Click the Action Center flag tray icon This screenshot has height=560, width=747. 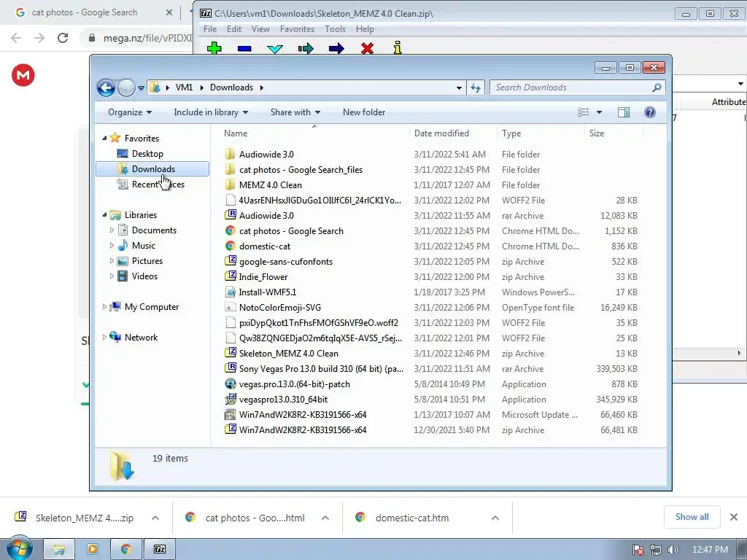tap(638, 550)
